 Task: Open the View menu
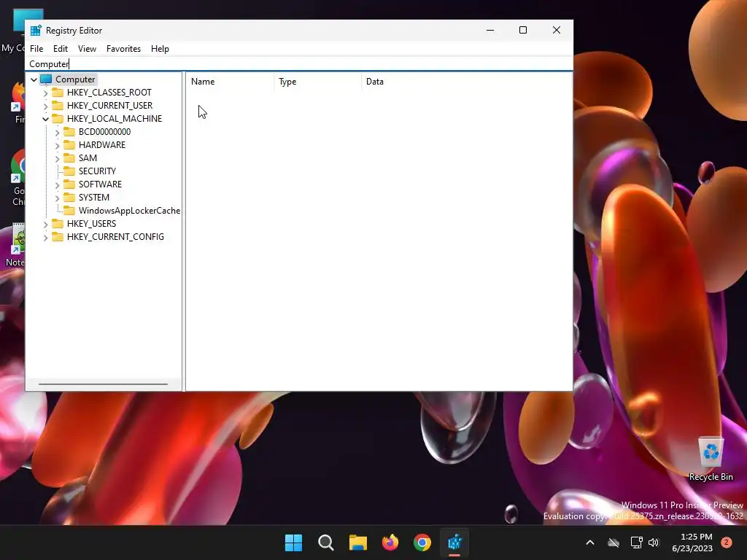coord(87,49)
